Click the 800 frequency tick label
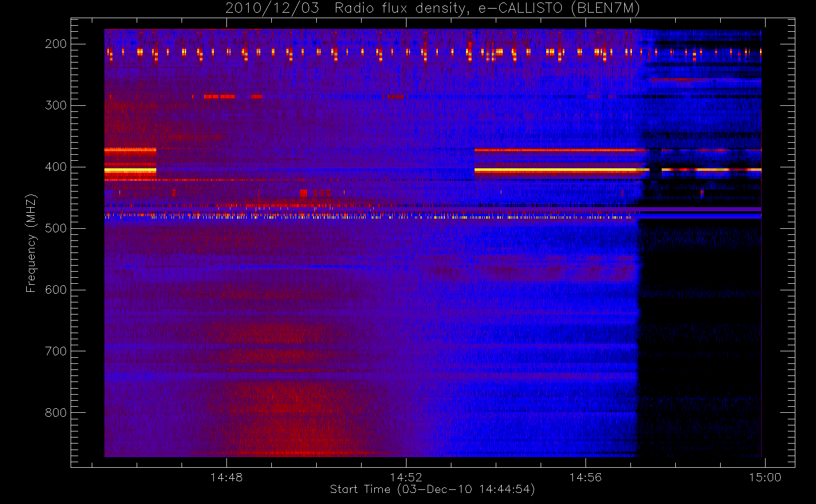The width and height of the screenshot is (816, 504). point(55,413)
